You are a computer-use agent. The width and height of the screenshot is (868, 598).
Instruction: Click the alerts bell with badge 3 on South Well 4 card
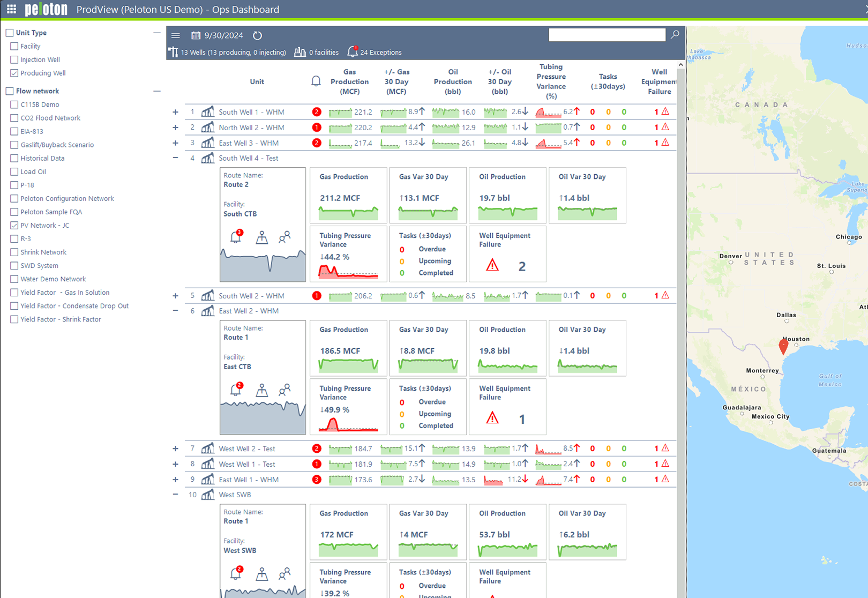(236, 237)
